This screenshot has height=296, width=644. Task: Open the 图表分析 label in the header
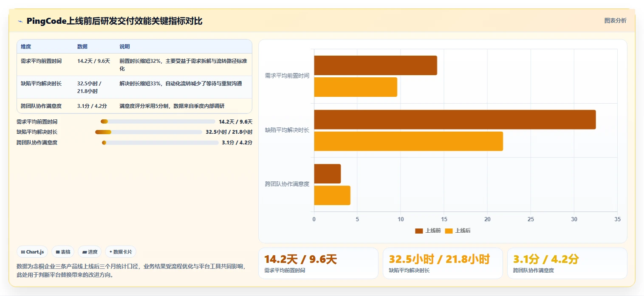pos(615,20)
